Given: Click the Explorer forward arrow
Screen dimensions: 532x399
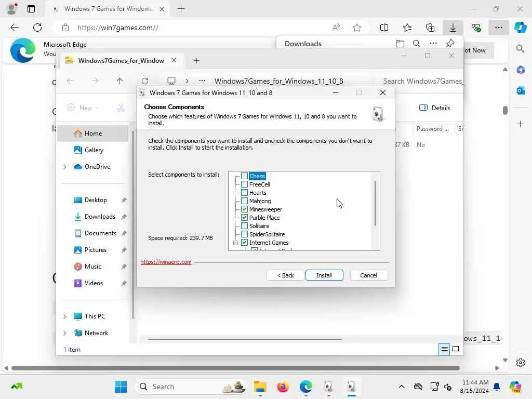Looking at the screenshot, I should coord(95,81).
